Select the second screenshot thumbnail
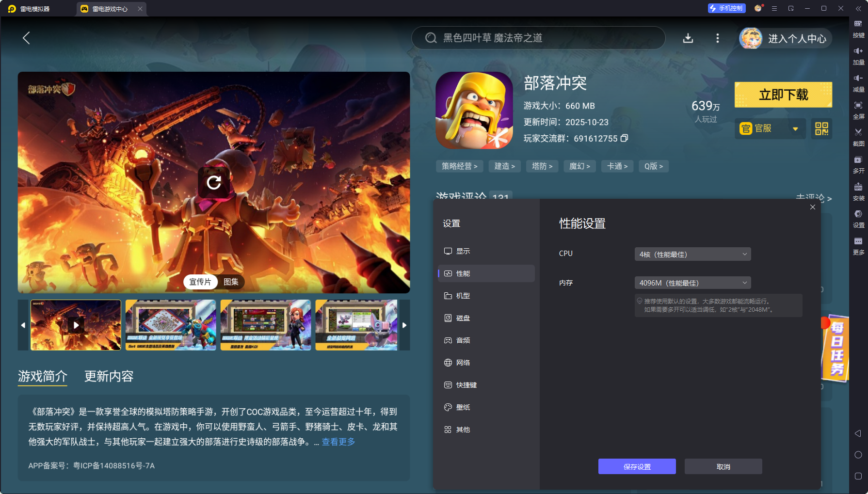Viewport: 868px width, 494px height. tap(171, 325)
